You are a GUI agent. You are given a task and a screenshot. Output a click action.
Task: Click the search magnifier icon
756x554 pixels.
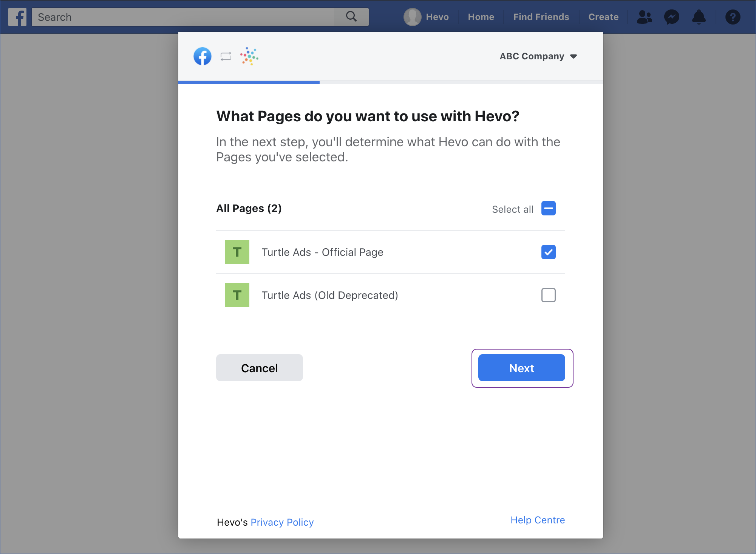tap(351, 17)
